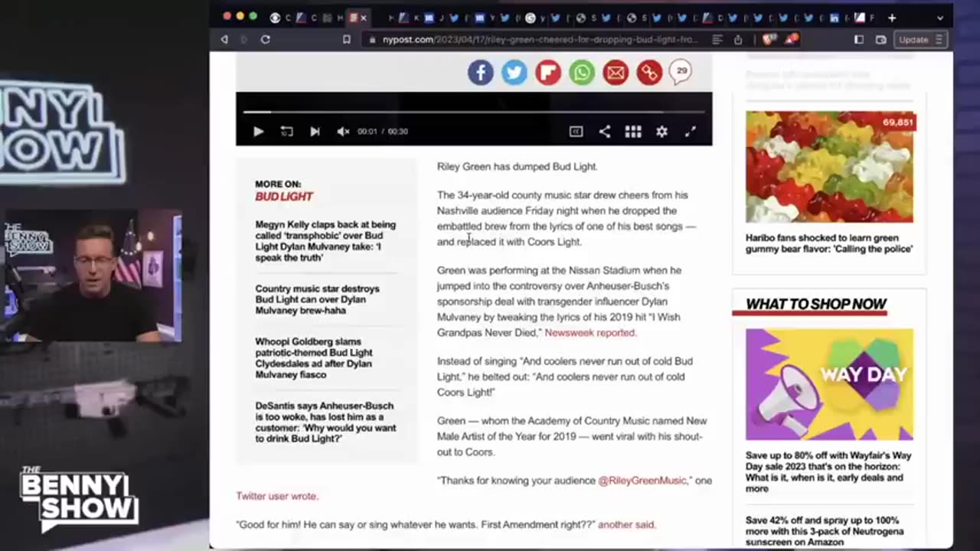Screen dimensions: 980x551
Task: Open the Brave Rewards triangle icon
Action: click(x=792, y=38)
